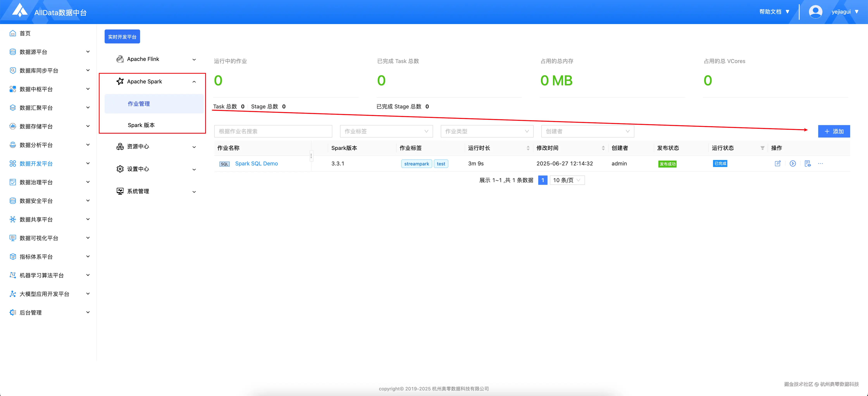Sort by run duration column arrows

(x=528, y=148)
